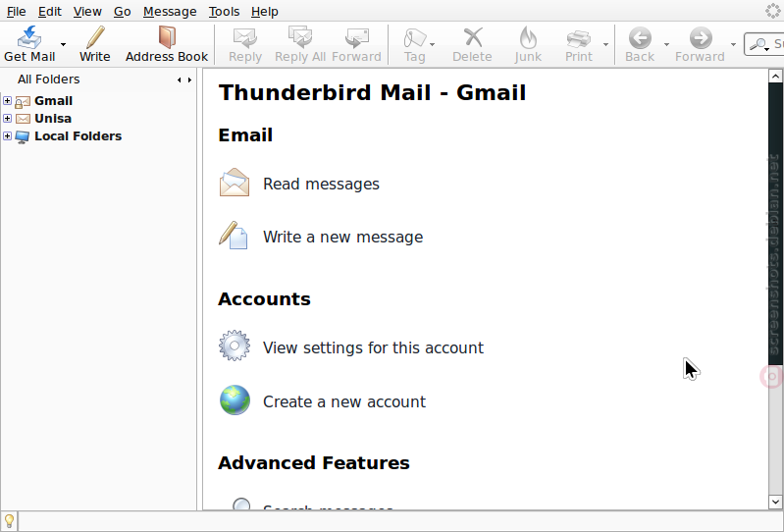Click the scrollbar down arrow
Image resolution: width=784 pixels, height=532 pixels.
click(775, 502)
